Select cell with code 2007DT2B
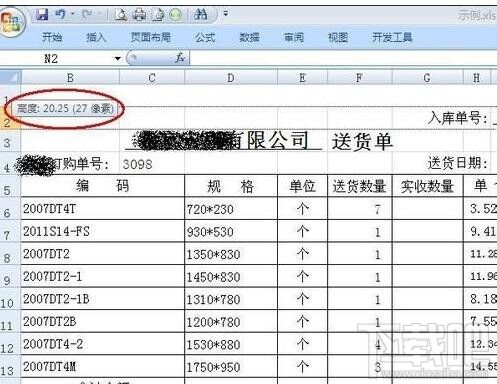Viewport: 497px width, 384px height. click(x=103, y=321)
